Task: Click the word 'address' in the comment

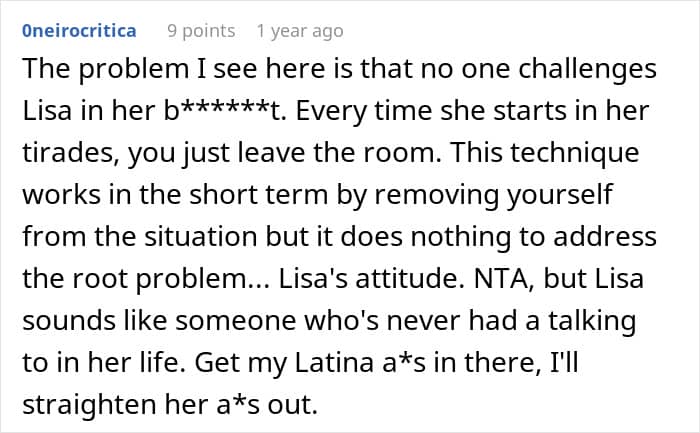Action: [605, 237]
